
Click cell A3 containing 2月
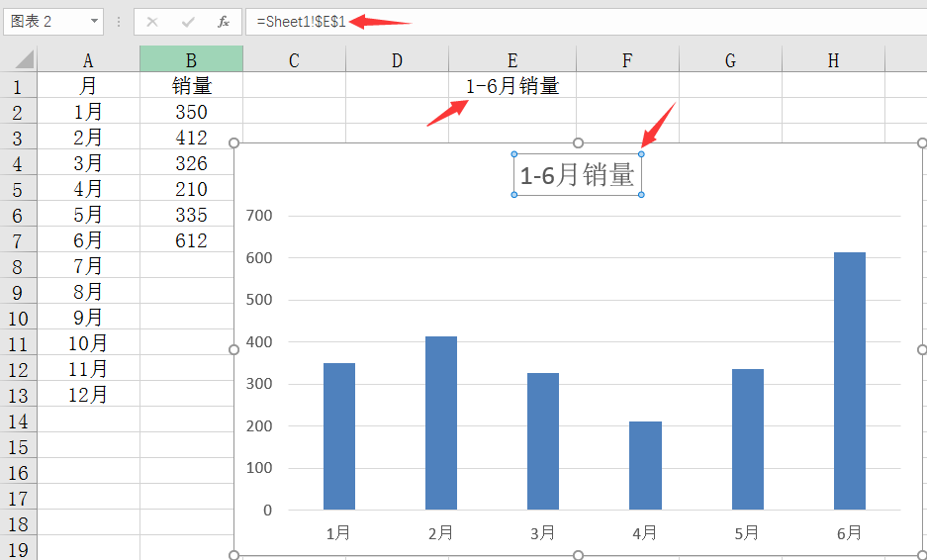tap(88, 138)
